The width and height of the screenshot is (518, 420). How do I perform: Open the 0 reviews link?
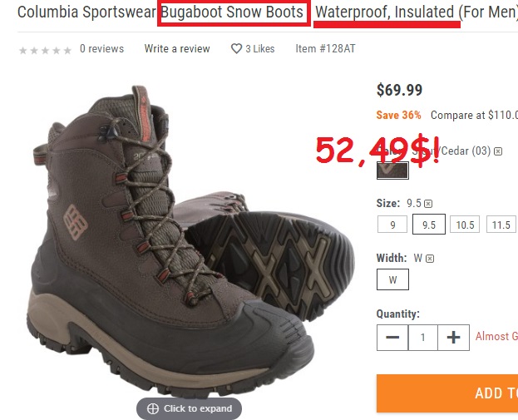[x=101, y=49]
